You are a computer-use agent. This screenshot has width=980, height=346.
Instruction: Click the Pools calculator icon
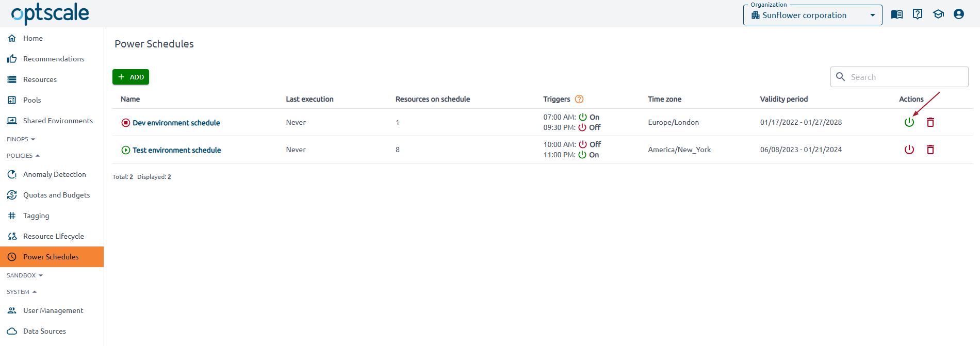pos(12,100)
